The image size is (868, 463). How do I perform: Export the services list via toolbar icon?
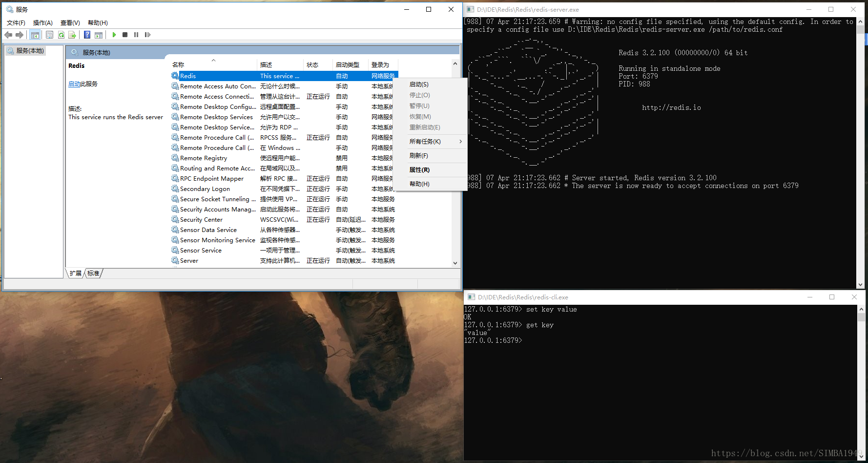click(72, 35)
